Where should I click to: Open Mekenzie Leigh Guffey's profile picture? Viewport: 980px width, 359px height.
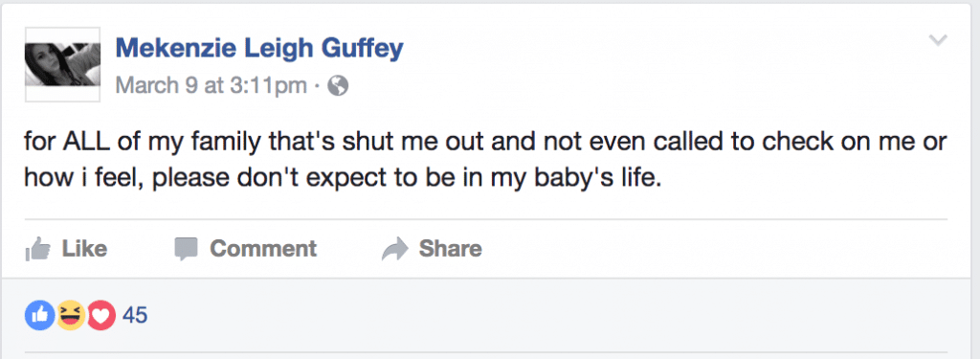pos(62,64)
